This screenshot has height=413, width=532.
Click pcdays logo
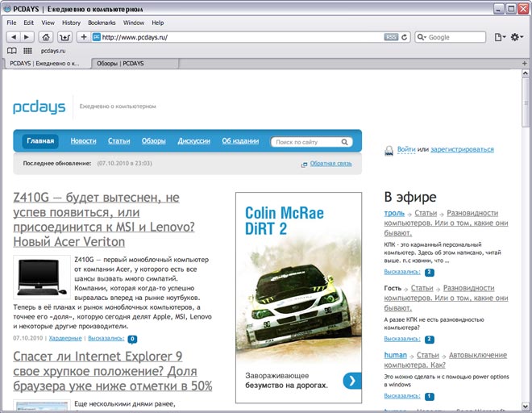pyautogui.click(x=39, y=107)
